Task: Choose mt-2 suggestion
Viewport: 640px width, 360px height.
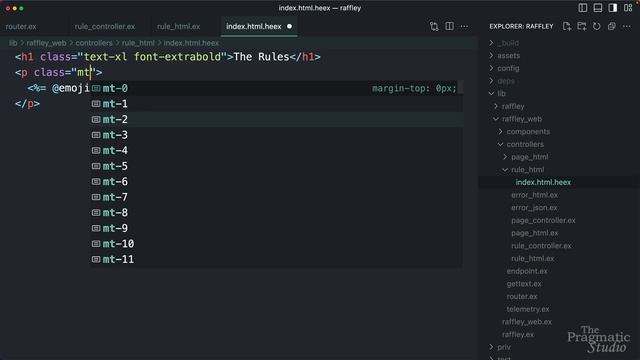Action: pyautogui.click(x=276, y=119)
